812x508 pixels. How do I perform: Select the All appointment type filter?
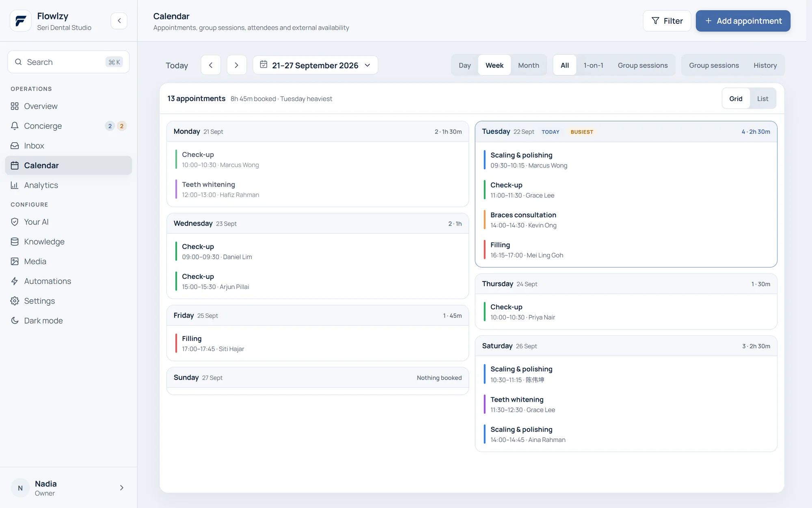[x=565, y=65]
